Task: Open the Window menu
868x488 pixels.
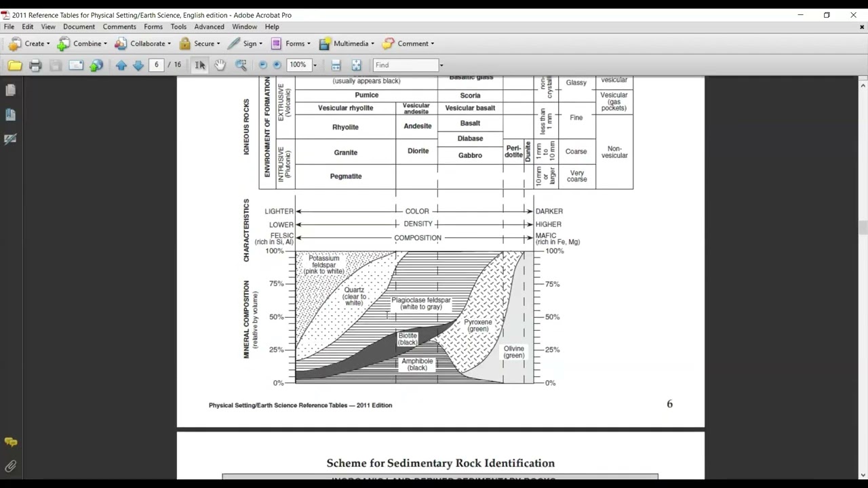Action: tap(245, 26)
